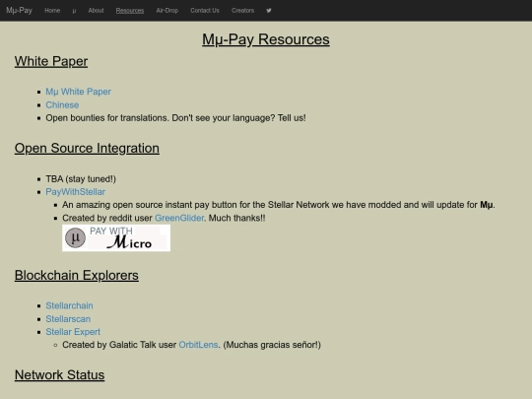This screenshot has height=399, width=532.
Task: Open the Stellar Expert explorer link
Action: [x=73, y=332]
